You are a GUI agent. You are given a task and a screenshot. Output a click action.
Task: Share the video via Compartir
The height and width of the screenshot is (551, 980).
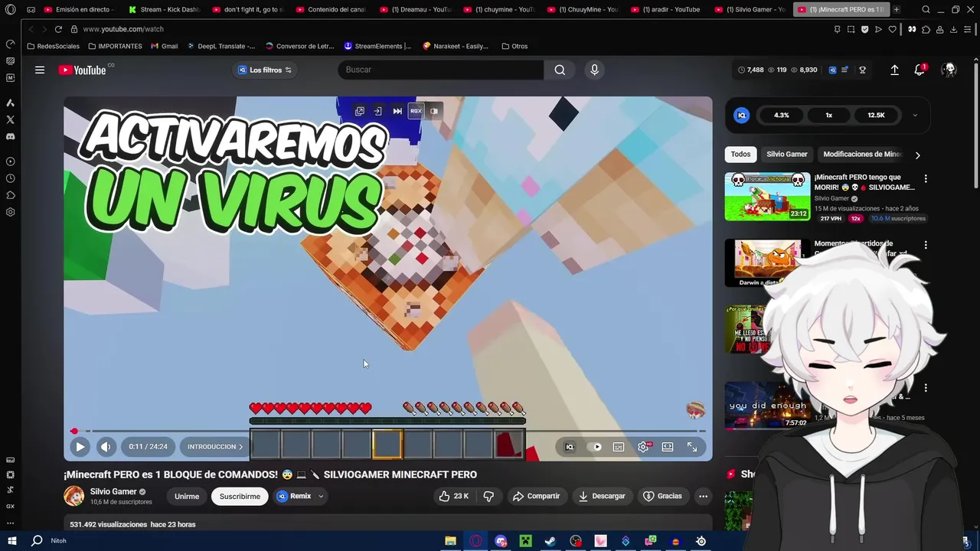point(537,496)
